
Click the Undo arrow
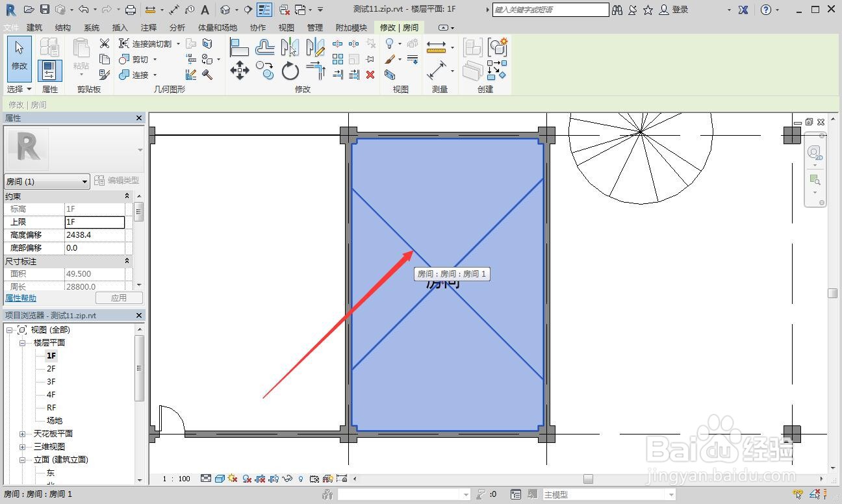83,10
